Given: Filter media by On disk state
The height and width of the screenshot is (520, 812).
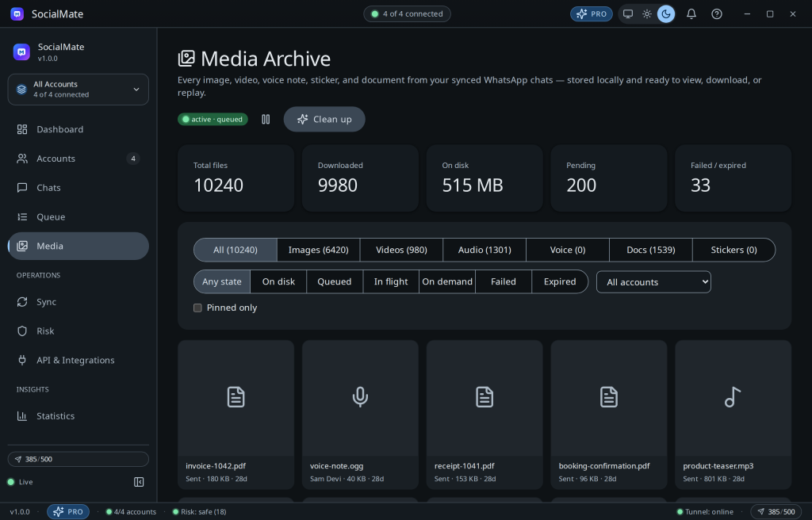Looking at the screenshot, I should coord(278,281).
